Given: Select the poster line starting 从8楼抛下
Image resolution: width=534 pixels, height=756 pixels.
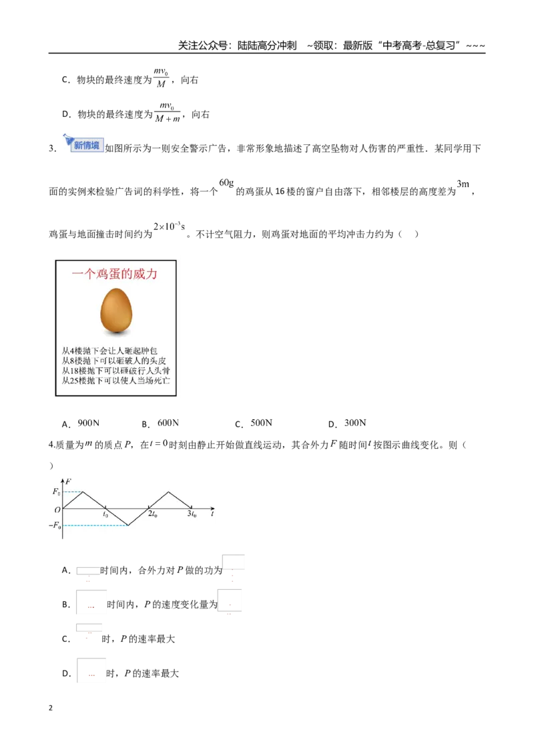Looking at the screenshot, I should coord(113,361).
